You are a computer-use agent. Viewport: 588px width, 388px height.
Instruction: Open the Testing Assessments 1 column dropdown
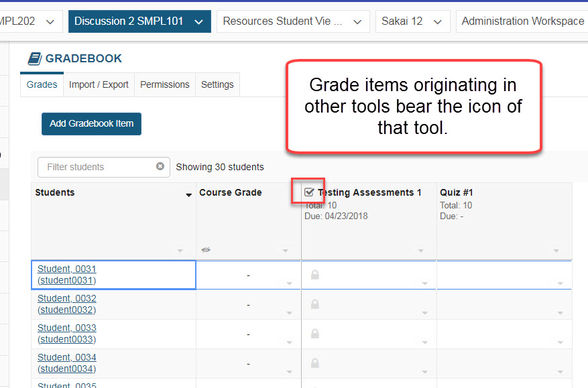click(420, 249)
